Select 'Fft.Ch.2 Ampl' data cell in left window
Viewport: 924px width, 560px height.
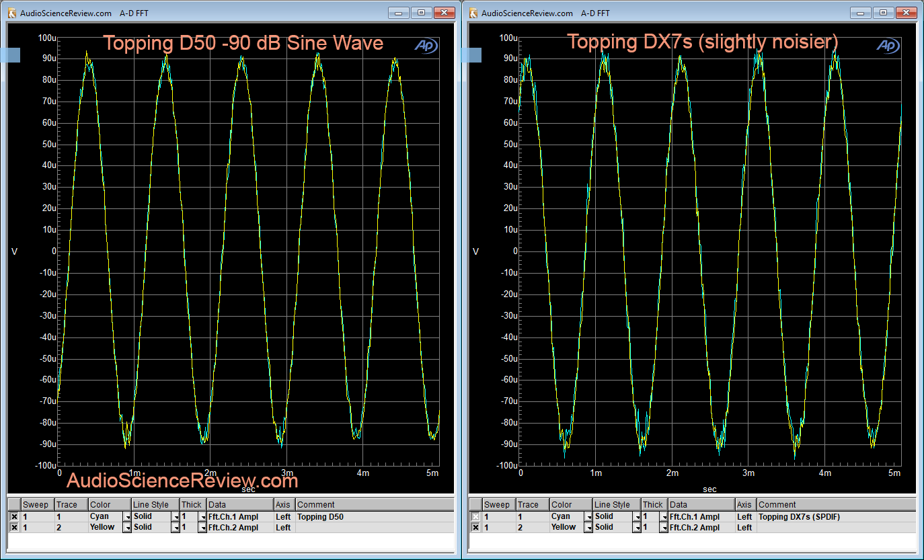click(240, 528)
